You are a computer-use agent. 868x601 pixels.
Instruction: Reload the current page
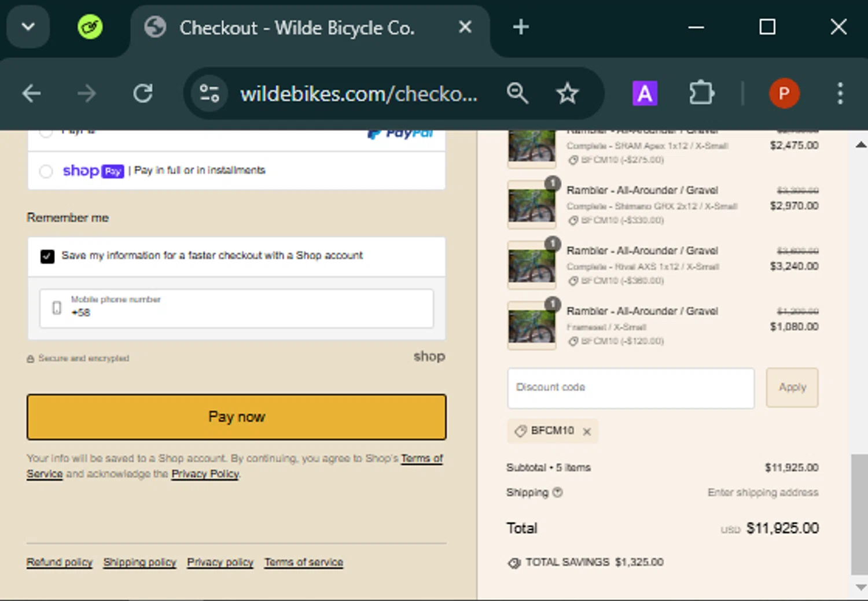(x=142, y=93)
